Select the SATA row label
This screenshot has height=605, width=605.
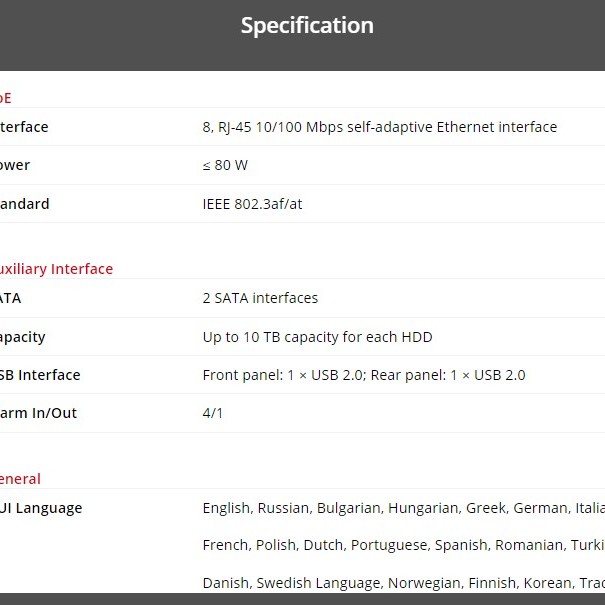pyautogui.click(x=10, y=298)
